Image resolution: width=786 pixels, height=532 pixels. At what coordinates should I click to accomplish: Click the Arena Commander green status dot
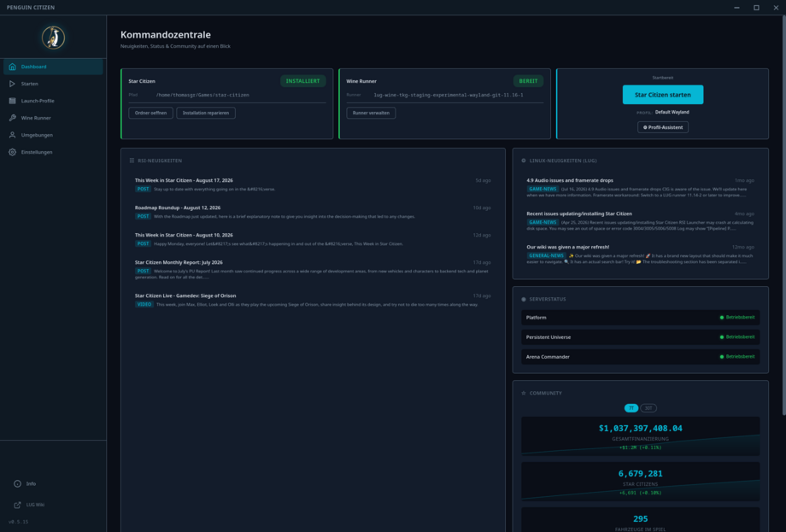click(x=722, y=357)
